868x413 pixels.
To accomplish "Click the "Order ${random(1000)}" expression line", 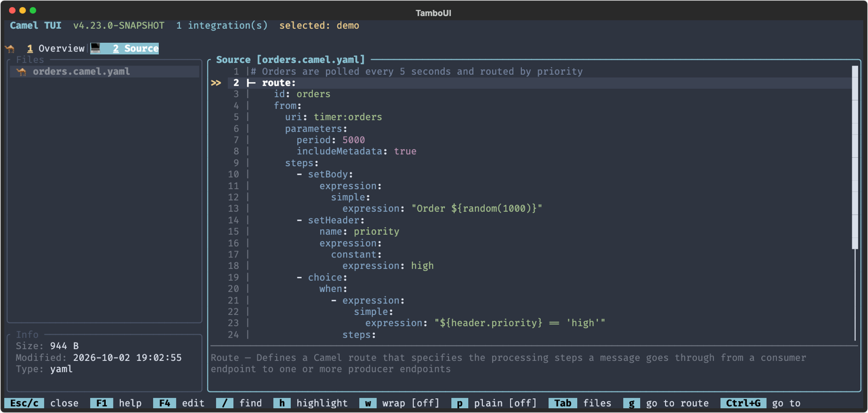I will click(x=442, y=209).
